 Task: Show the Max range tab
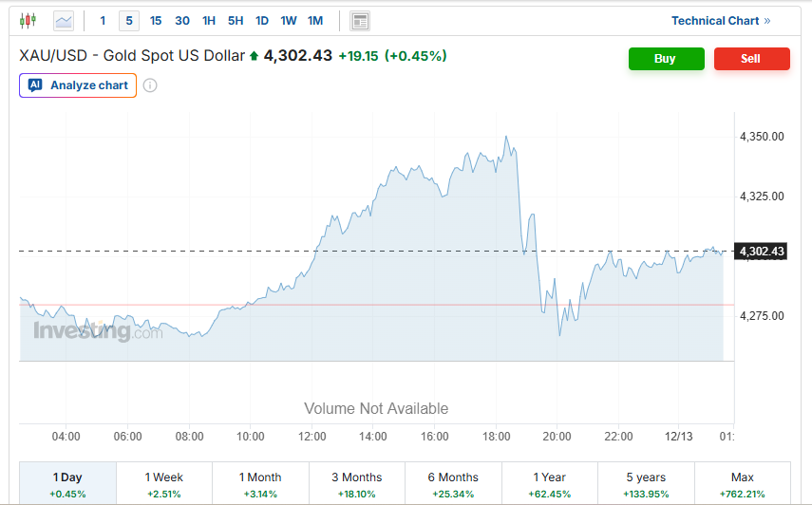[743, 483]
